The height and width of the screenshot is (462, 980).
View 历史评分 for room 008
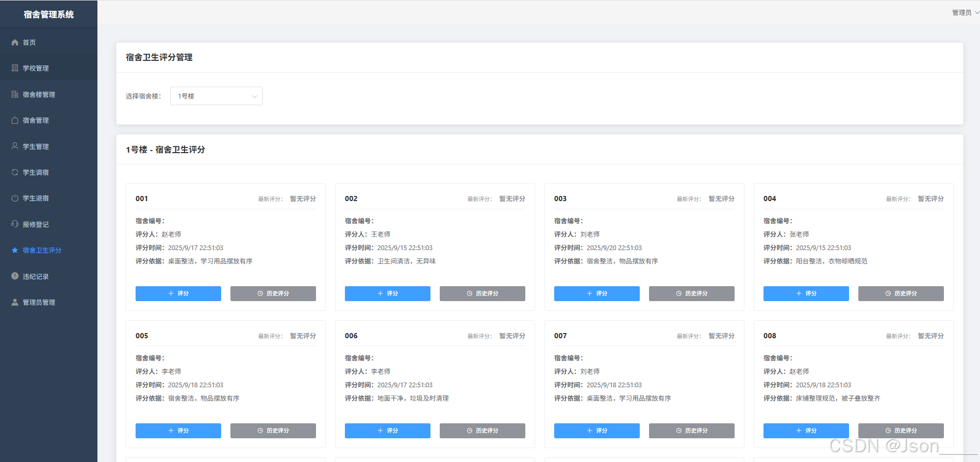[901, 431]
